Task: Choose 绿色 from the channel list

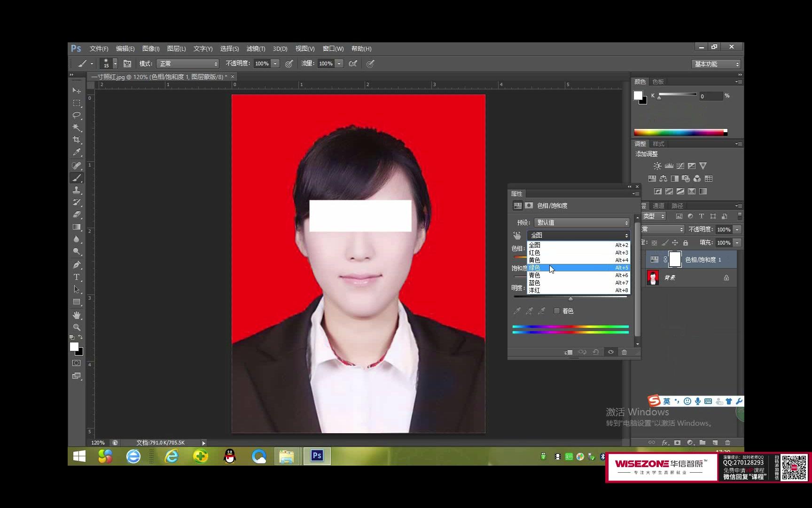Action: pyautogui.click(x=578, y=268)
